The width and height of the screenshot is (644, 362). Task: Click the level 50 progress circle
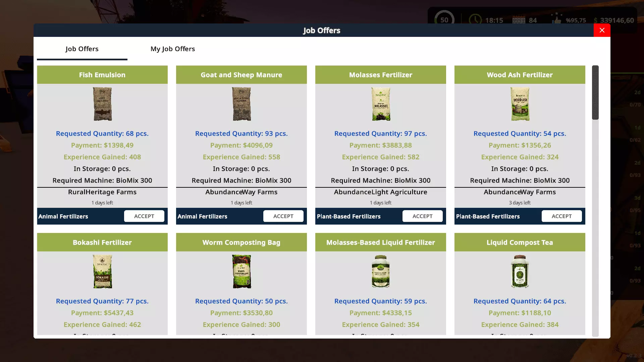pos(444,19)
